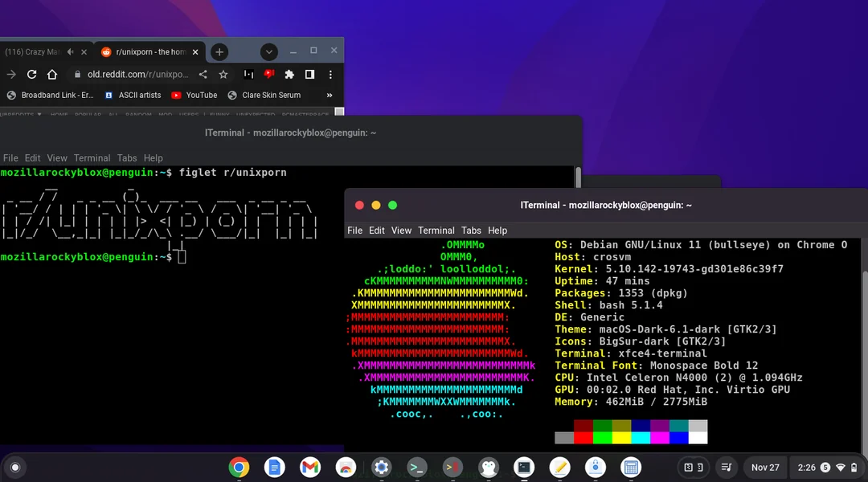
Task: Click the 'Terminal: xfce4-terminal' line
Action: 631,353
